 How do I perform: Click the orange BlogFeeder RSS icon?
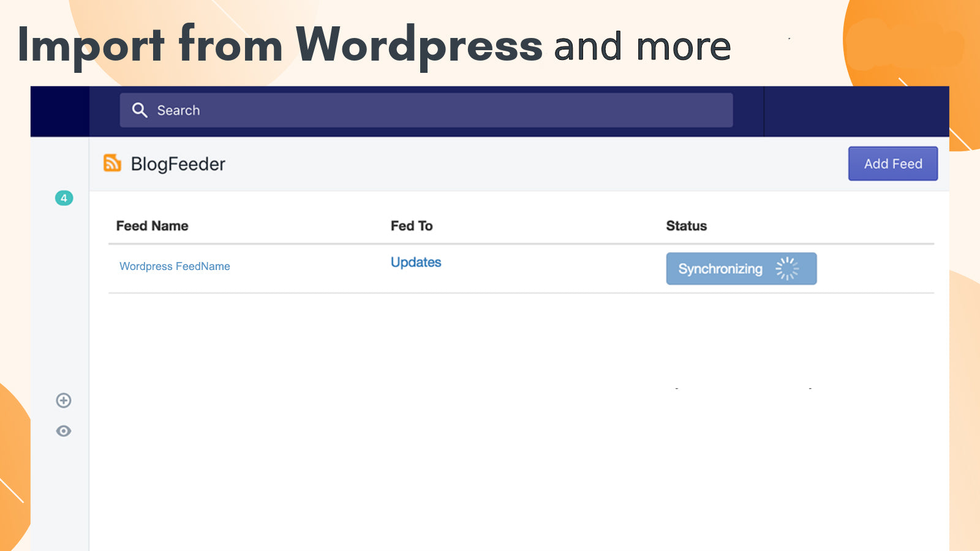coord(112,163)
